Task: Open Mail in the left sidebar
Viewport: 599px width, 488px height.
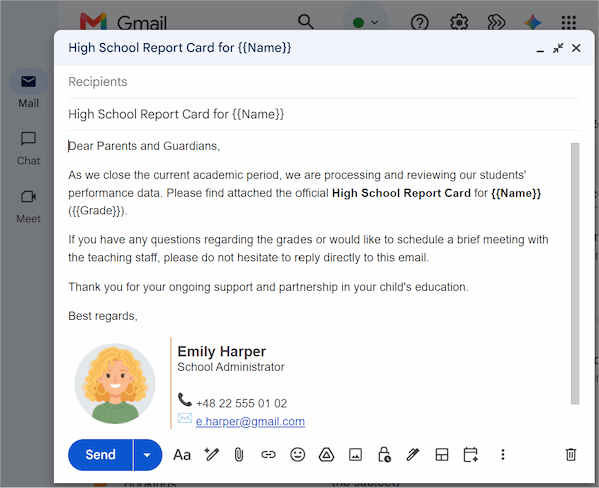Action: click(29, 89)
